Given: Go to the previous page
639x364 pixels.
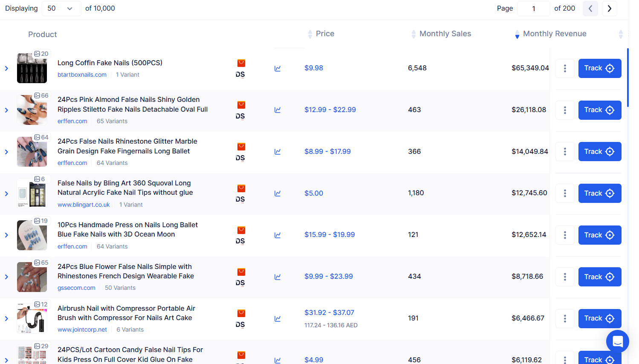Looking at the screenshot, I should click(x=590, y=9).
